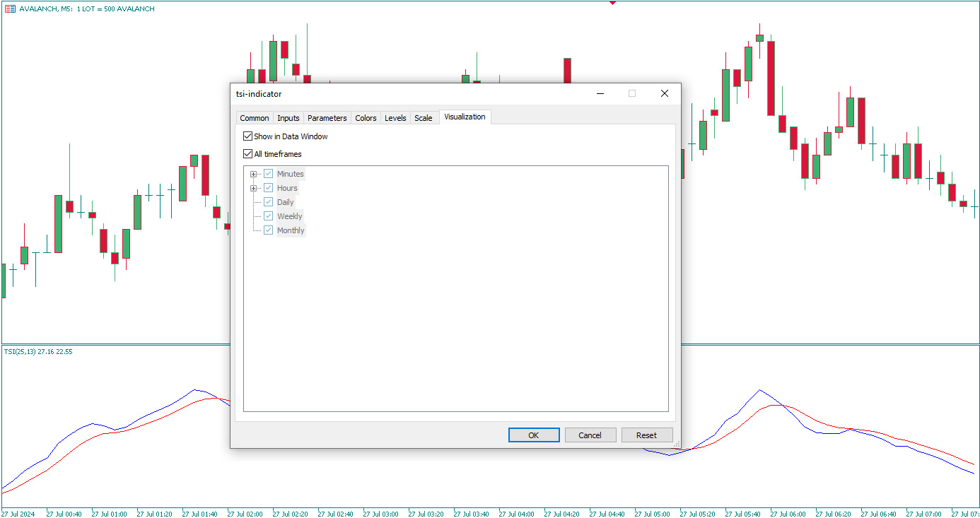The width and height of the screenshot is (980, 518).
Task: Expand the Minutes tree node
Action: click(253, 174)
